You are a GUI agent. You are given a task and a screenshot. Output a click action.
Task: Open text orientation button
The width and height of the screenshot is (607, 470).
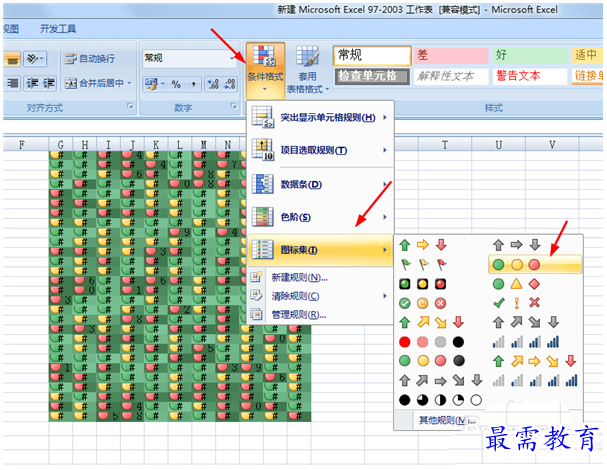pos(35,59)
